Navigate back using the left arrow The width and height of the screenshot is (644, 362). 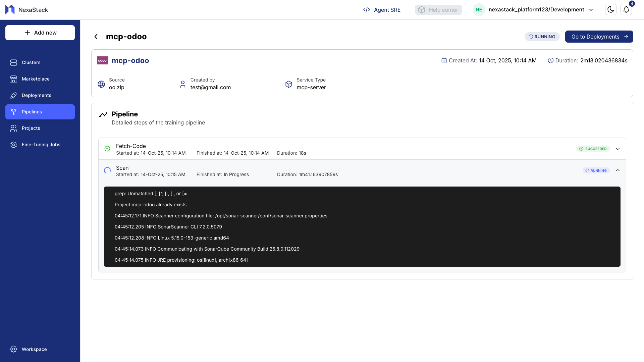click(x=96, y=36)
